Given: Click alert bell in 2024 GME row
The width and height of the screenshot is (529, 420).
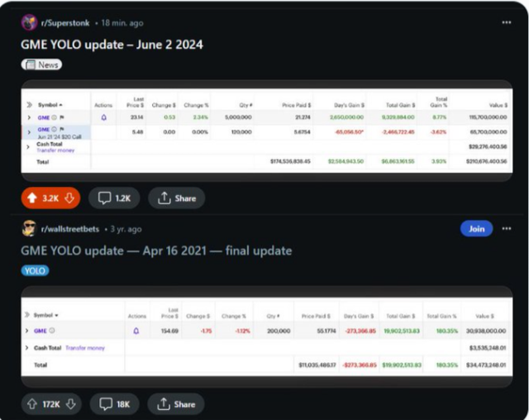Looking at the screenshot, I should (104, 117).
